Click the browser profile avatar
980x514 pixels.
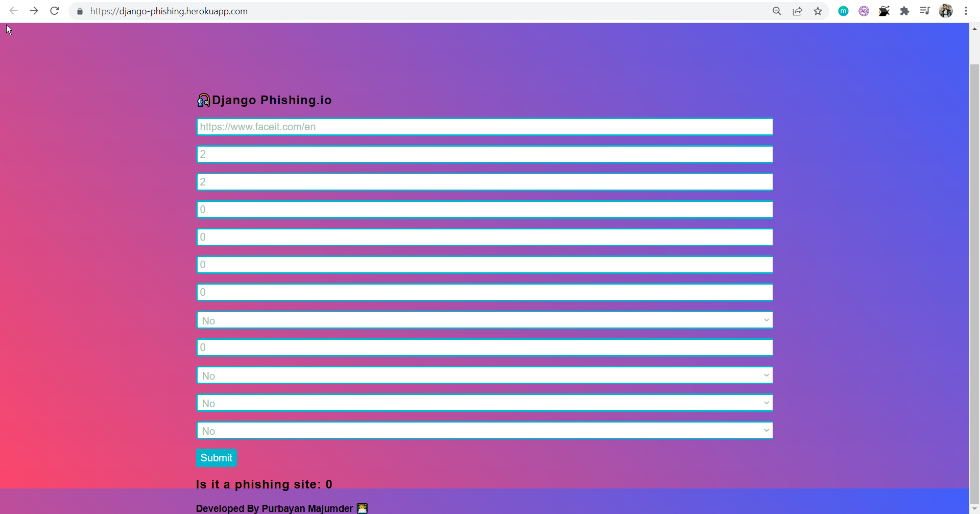tap(946, 11)
